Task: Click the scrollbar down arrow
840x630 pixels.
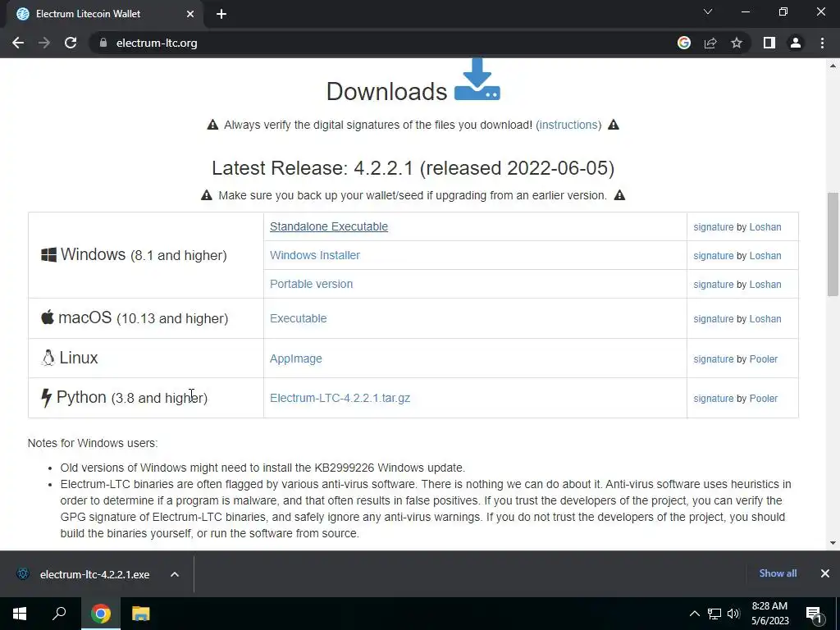Action: click(x=833, y=543)
